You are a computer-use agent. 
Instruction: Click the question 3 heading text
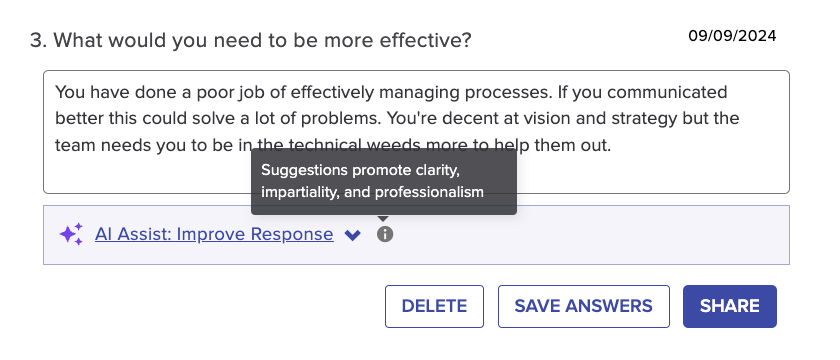[251, 40]
